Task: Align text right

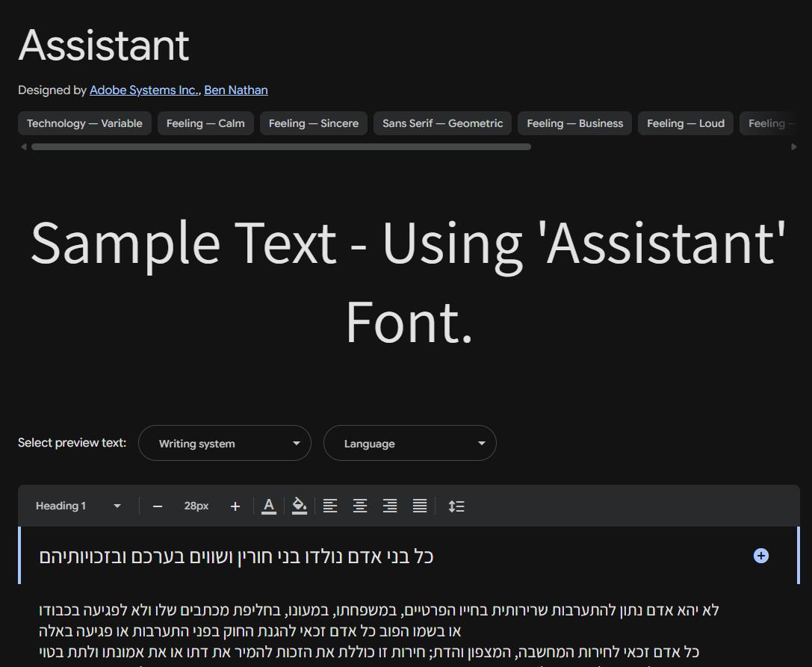Action: (x=390, y=506)
